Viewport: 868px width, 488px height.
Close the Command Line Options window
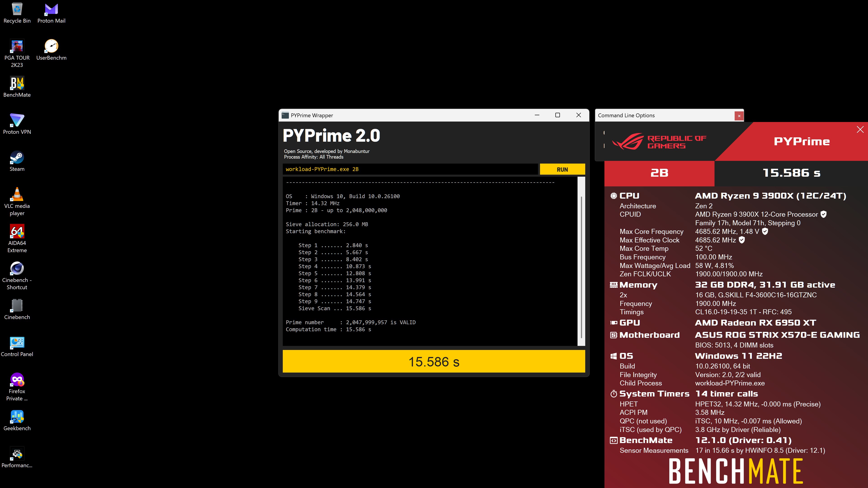[739, 115]
